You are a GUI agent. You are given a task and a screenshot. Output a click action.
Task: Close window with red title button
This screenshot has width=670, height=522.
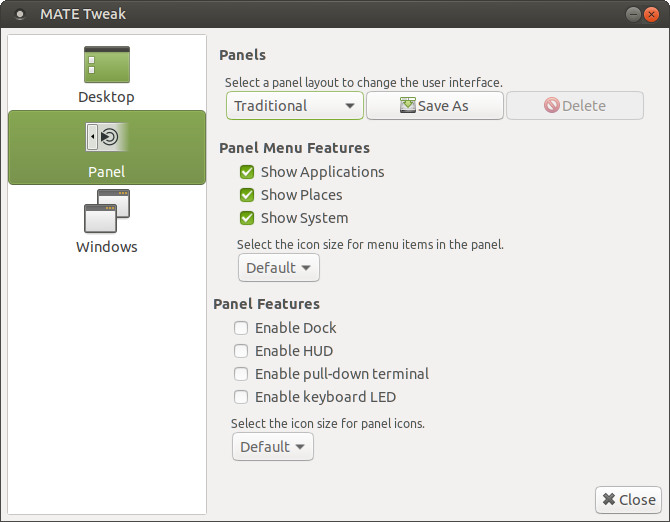(x=651, y=15)
